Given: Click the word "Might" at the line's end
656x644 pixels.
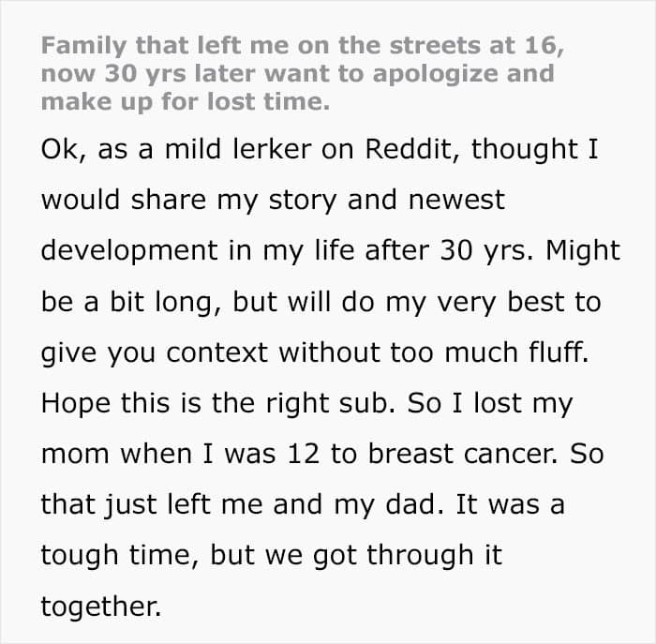Looking at the screenshot, I should (582, 251).
